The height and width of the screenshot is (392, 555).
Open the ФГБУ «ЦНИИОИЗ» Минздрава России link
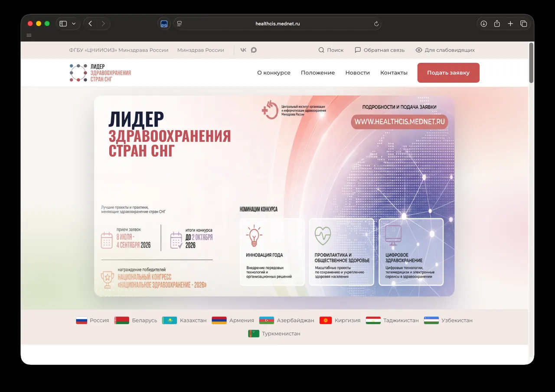click(x=119, y=50)
